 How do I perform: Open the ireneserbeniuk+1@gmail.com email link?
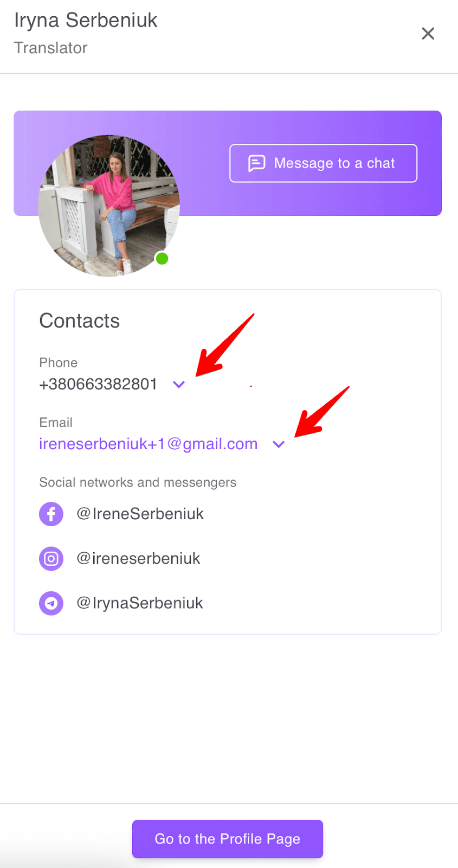click(x=149, y=444)
